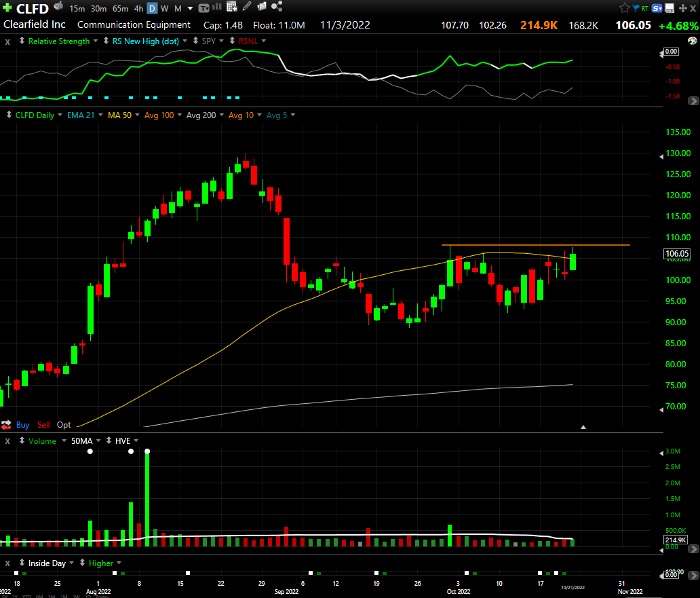Close the Relative Strength pane with x

click(7, 41)
